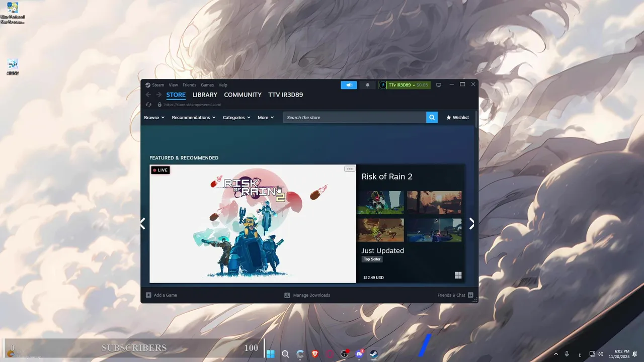Launch Brave browser from taskbar
This screenshot has height=362, width=644.
coord(315,354)
